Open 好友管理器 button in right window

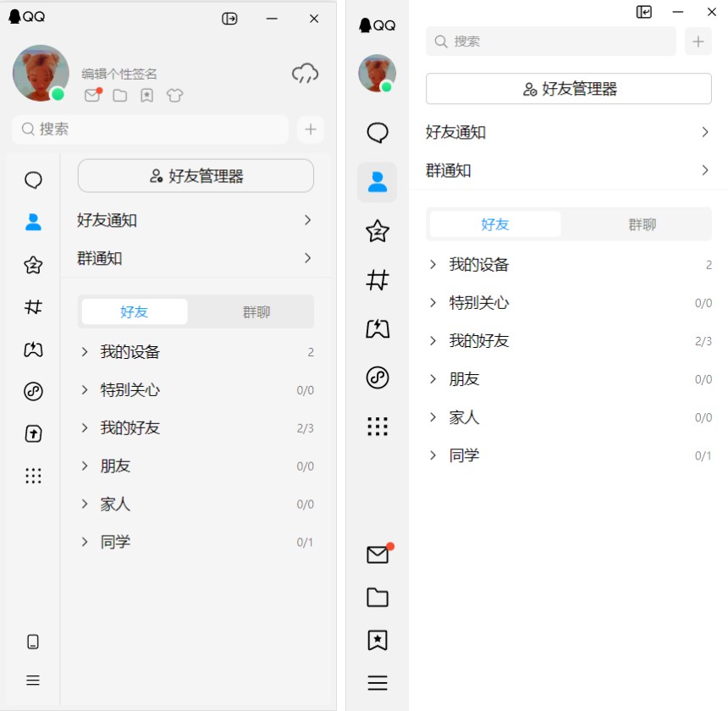coord(569,89)
